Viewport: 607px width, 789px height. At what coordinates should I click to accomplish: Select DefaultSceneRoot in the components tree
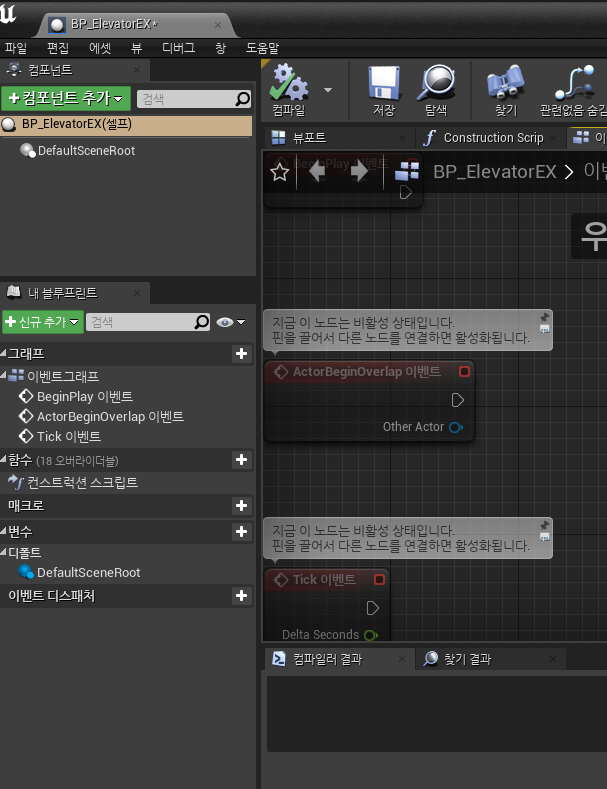(86, 150)
